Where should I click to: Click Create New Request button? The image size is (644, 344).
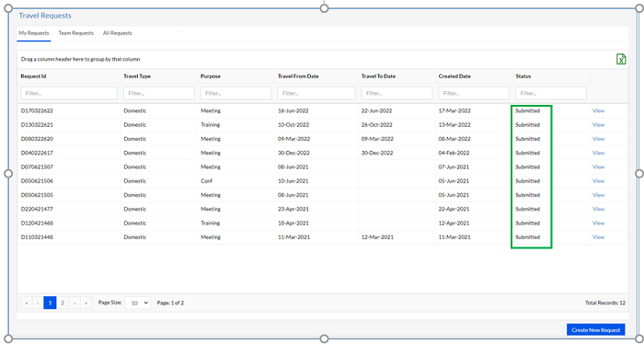click(x=596, y=329)
